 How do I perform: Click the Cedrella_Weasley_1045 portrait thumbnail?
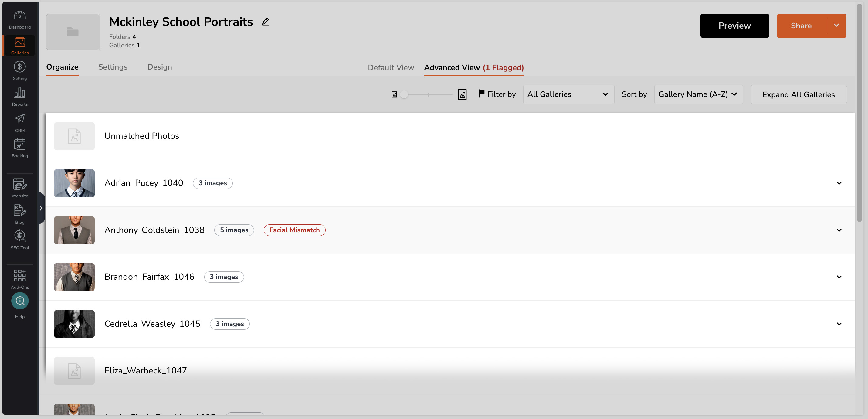pos(74,324)
